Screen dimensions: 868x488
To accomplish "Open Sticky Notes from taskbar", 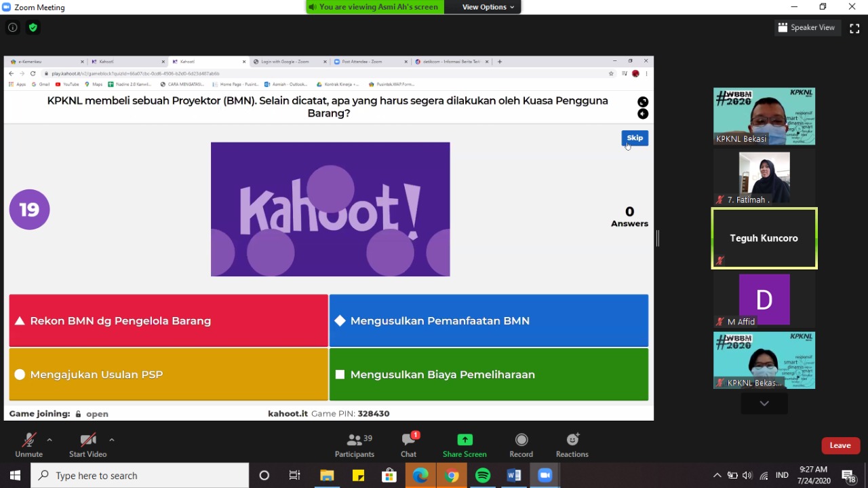I will click(x=358, y=475).
